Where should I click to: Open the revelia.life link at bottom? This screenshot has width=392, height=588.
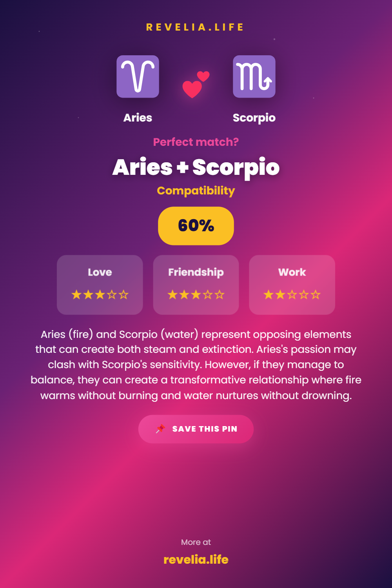pos(196,559)
